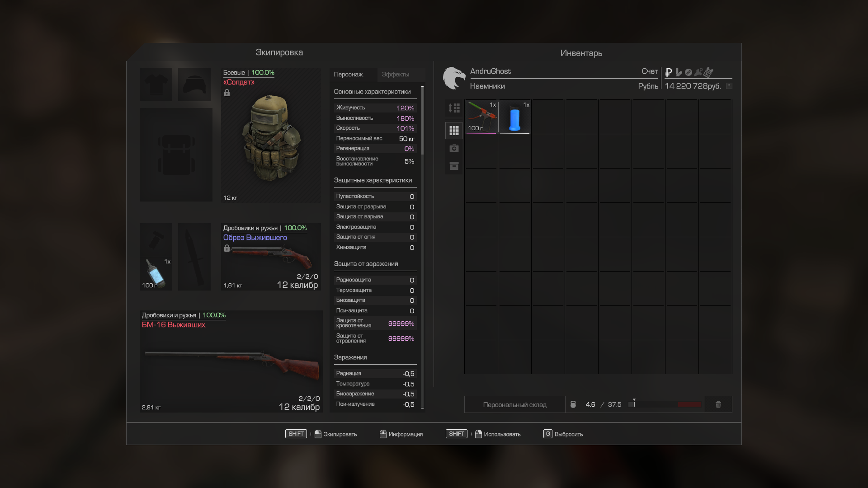
Task: Click the sort inventory icon
Action: [454, 108]
